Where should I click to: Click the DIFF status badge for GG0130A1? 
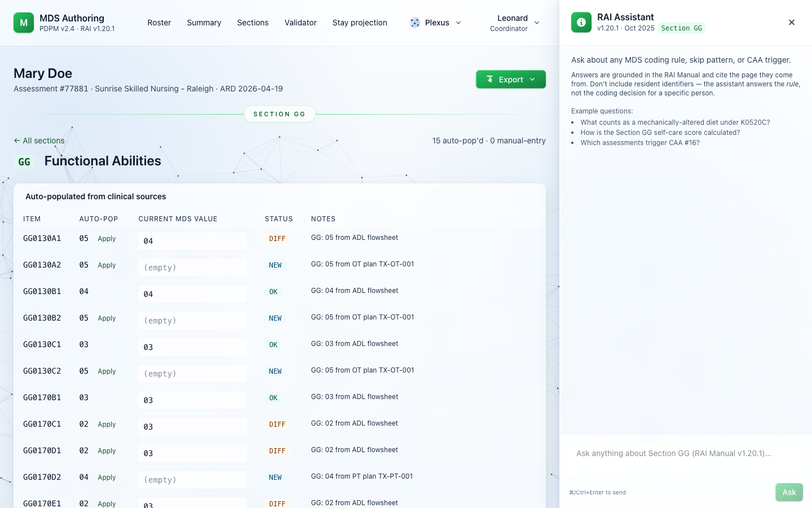[x=277, y=239]
